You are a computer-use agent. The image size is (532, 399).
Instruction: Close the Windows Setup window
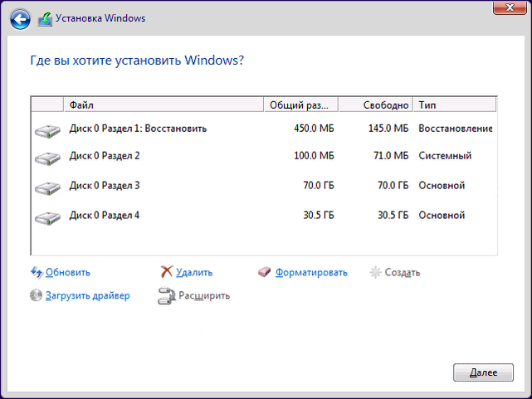[507, 7]
